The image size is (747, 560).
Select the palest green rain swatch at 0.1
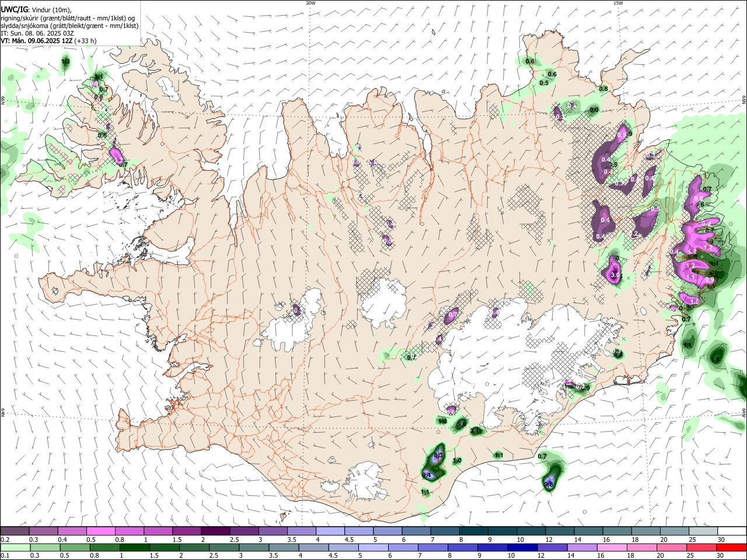15,547
